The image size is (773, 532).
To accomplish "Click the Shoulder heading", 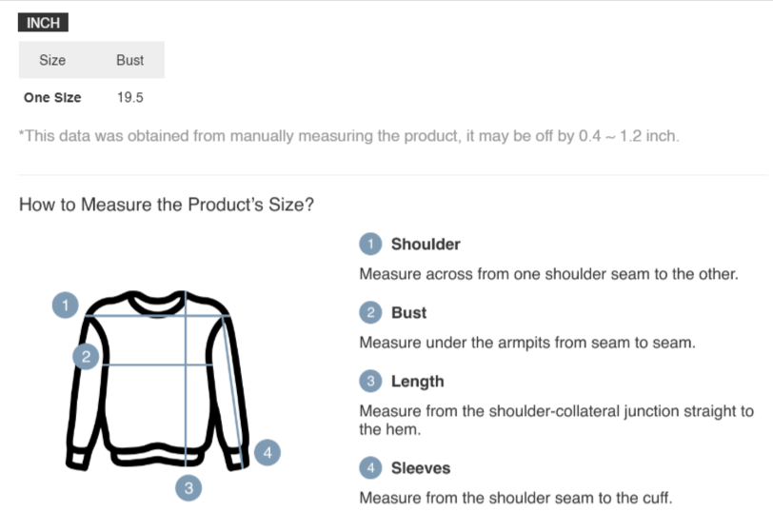I will 426,245.
